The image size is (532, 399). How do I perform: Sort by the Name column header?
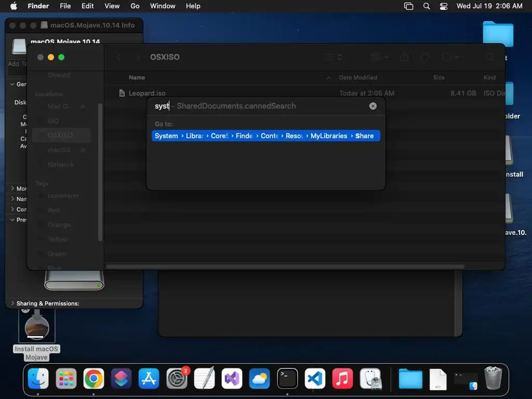click(137, 77)
